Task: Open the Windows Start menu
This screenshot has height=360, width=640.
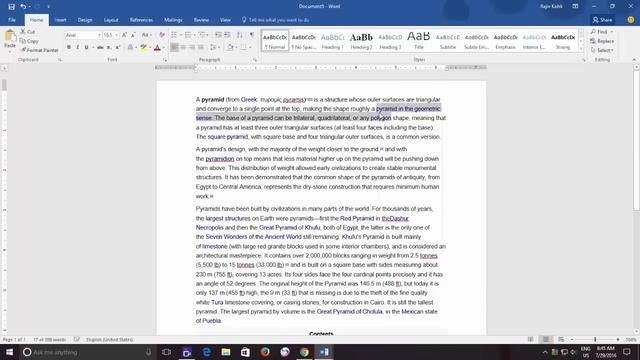Action: (x=9, y=352)
